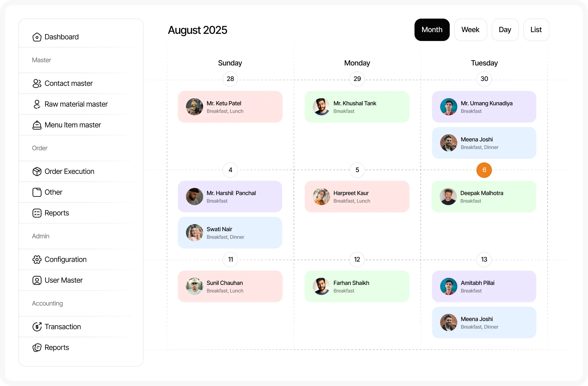Select the Contact master icon
Screen dimensions: 588x386
(37, 83)
